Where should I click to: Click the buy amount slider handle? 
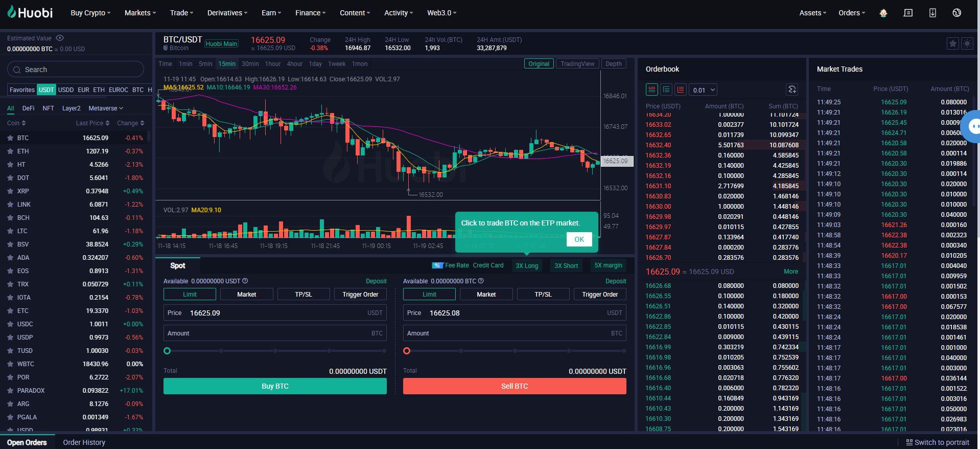point(167,351)
